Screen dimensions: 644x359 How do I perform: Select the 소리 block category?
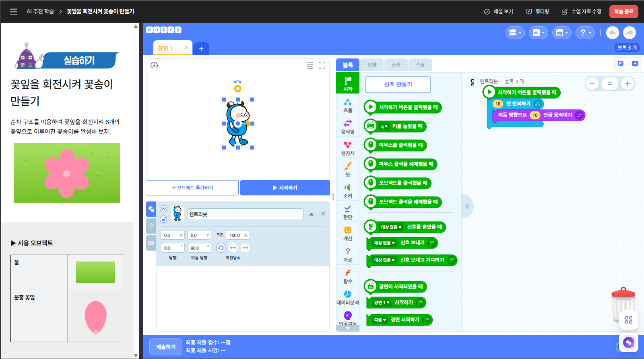coord(348,191)
